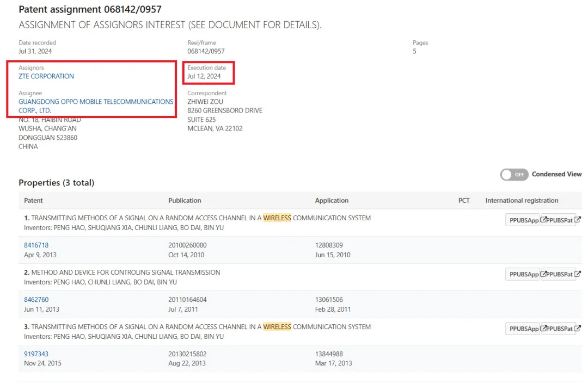The width and height of the screenshot is (588, 384).
Task: Click PPUBSApp button for property 3
Action: click(523, 329)
